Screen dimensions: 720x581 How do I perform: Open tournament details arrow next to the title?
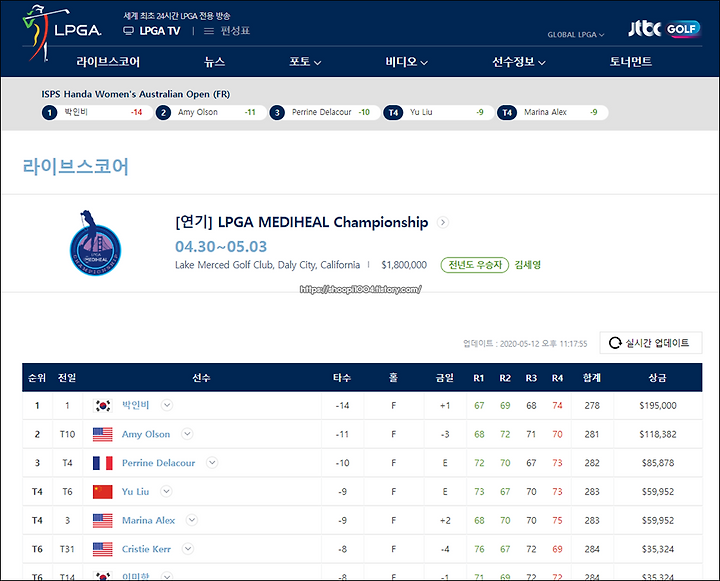443,222
